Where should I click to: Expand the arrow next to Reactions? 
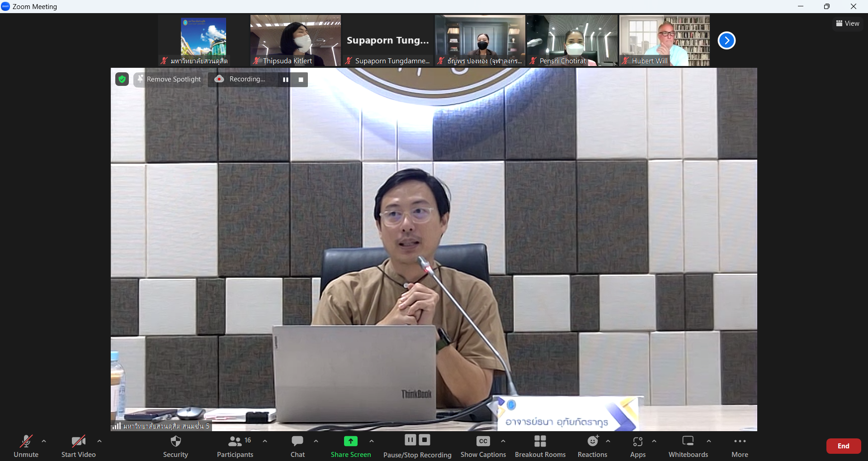pos(608,441)
